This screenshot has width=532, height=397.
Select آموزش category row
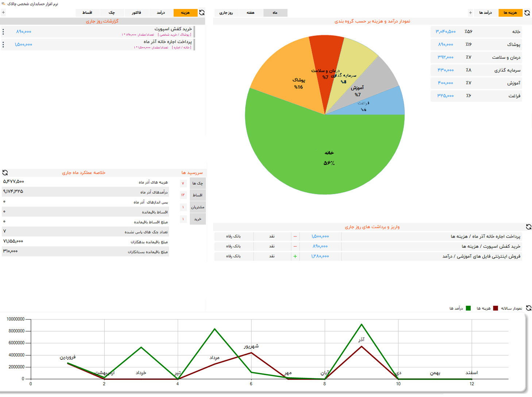click(476, 83)
